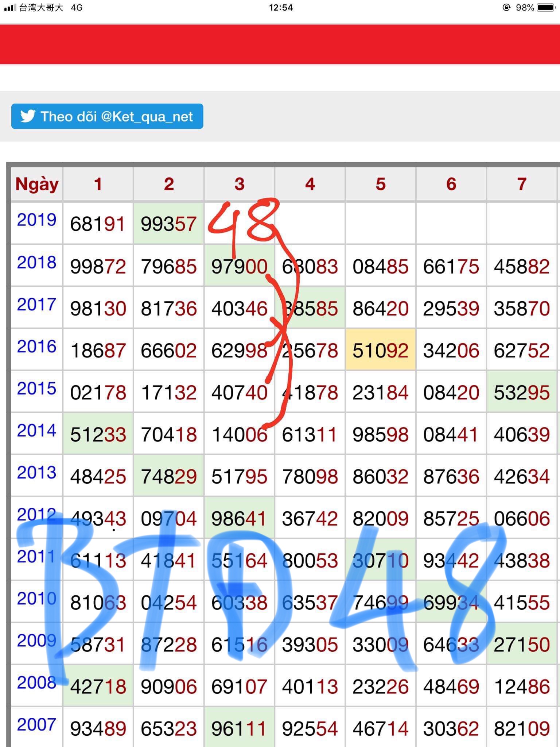Screen dimensions: 560x747
Task: Open the 2018 year link
Action: (36, 263)
